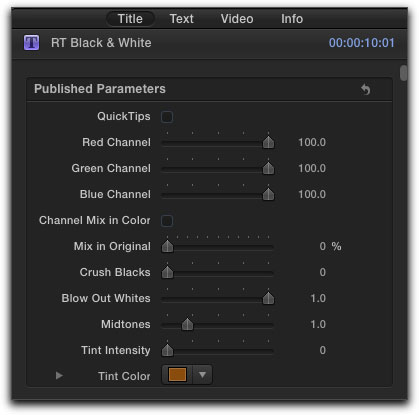Select the Title tab
This screenshot has width=419, height=415.
point(130,19)
